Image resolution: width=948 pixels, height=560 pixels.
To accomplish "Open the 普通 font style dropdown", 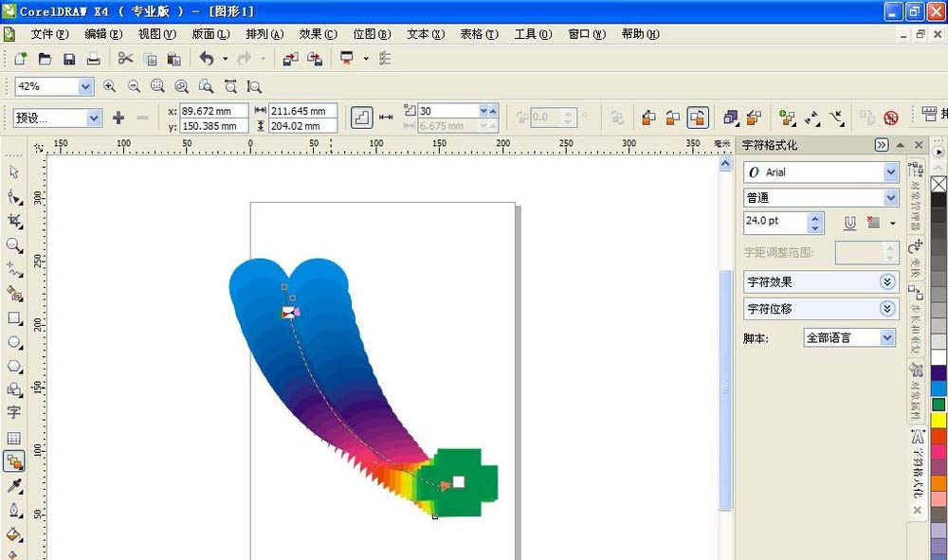I will [890, 197].
